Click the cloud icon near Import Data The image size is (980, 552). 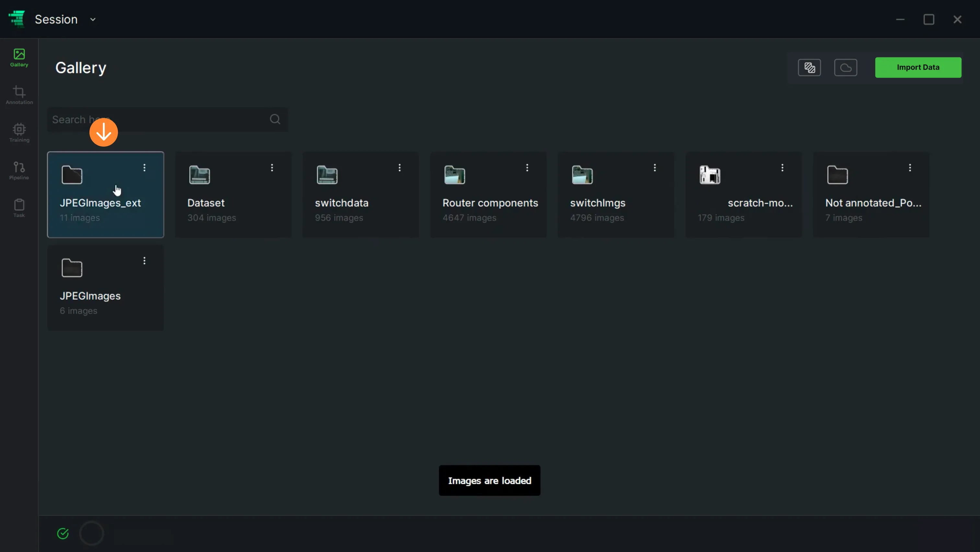[x=846, y=68]
